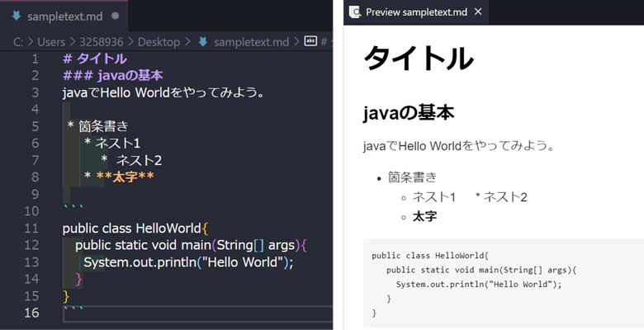Click the pink closing brace on line 14

click(79, 279)
